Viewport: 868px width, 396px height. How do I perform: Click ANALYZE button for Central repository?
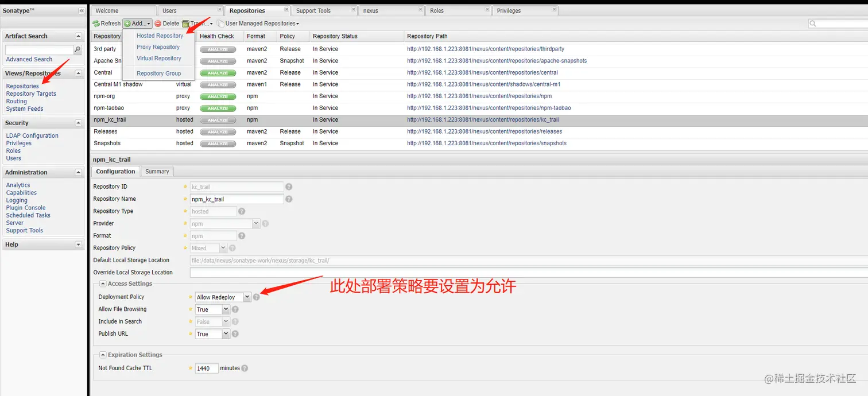coord(218,73)
